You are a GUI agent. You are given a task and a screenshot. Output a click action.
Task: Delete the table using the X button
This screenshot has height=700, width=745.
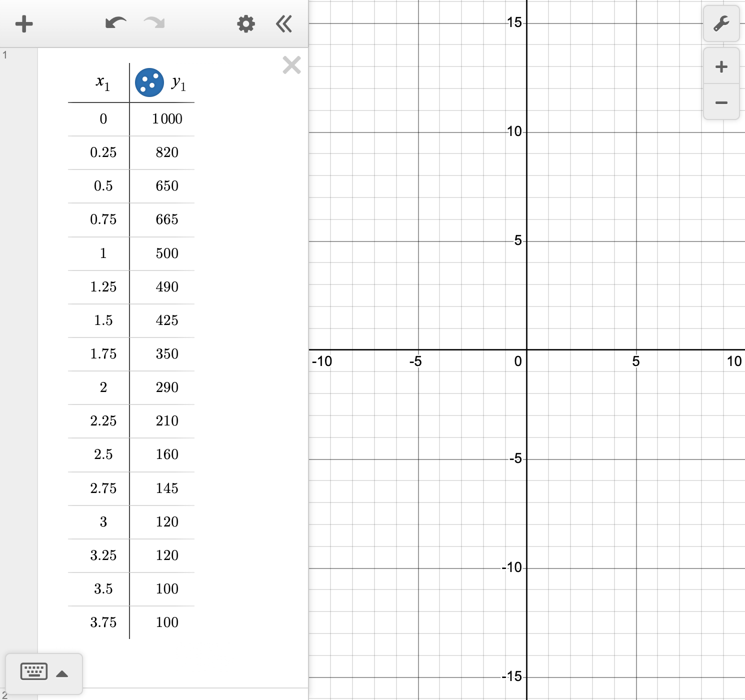coord(291,65)
